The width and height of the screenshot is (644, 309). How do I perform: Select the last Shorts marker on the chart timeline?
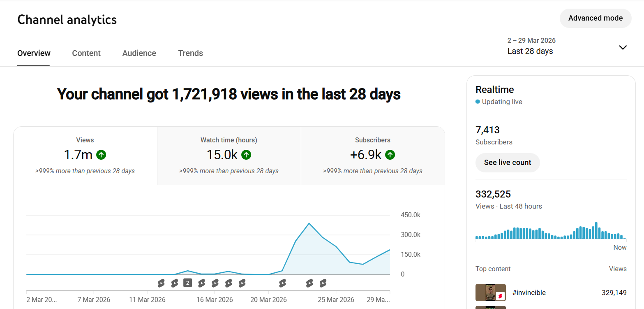pos(323,283)
